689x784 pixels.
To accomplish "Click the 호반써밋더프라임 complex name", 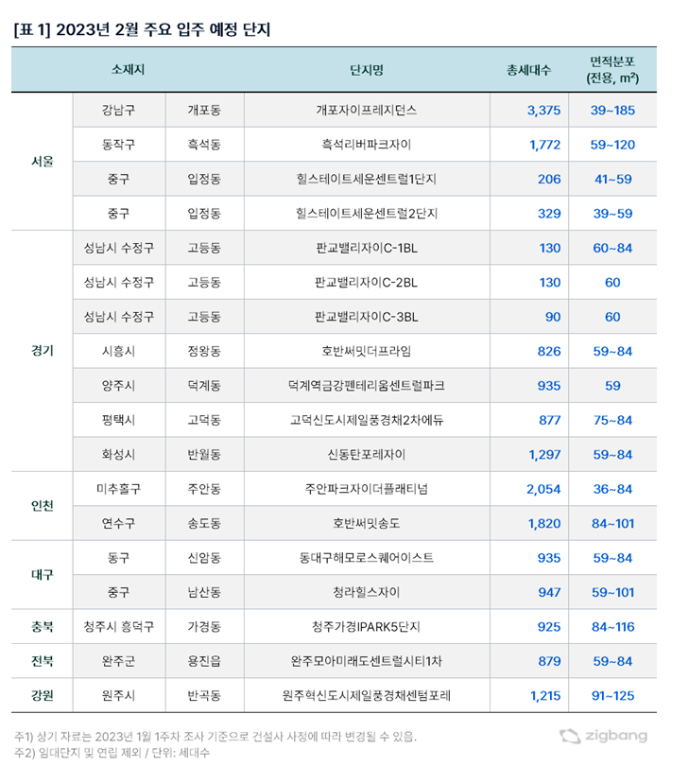I will [366, 351].
